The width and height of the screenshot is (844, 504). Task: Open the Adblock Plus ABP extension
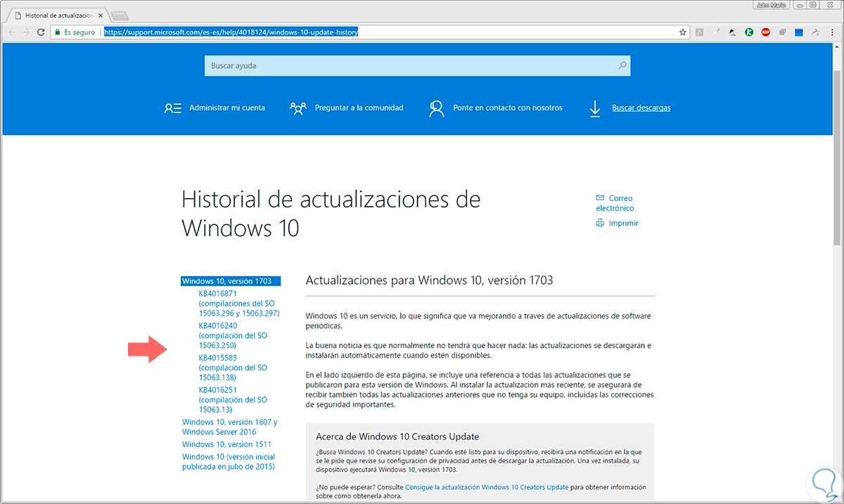[766, 32]
